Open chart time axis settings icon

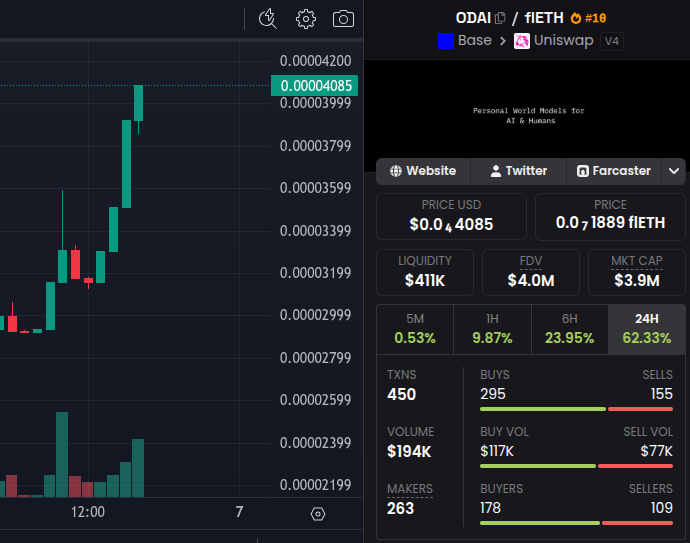[318, 514]
